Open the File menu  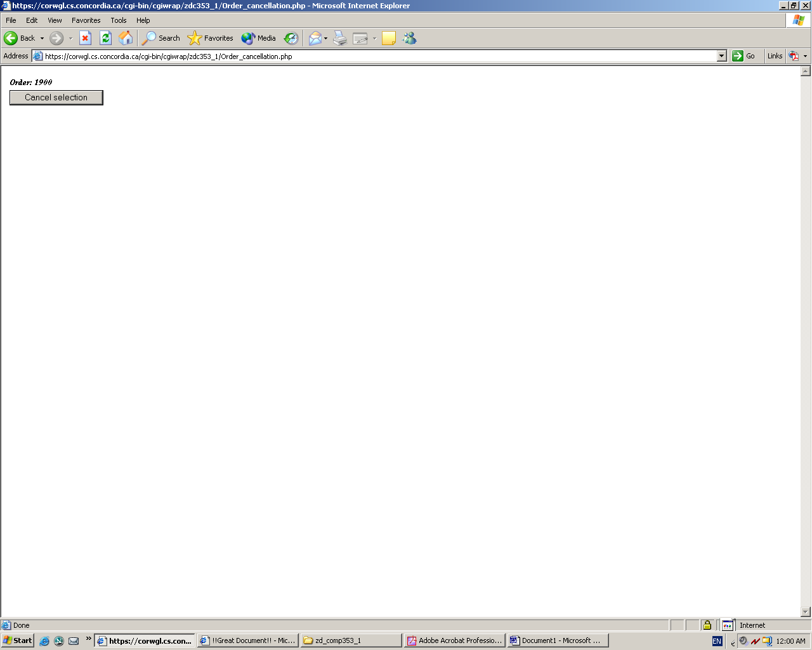pyautogui.click(x=11, y=20)
